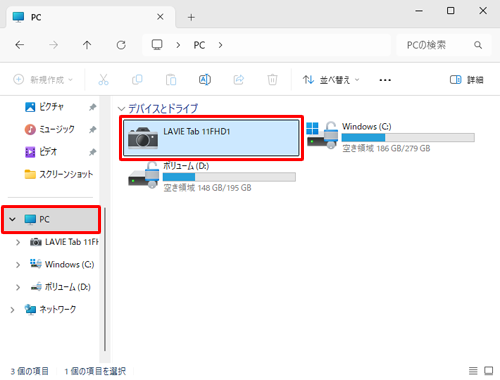Image resolution: width=500 pixels, height=380 pixels.
Task: Open the three-dots more options menu
Action: [385, 80]
